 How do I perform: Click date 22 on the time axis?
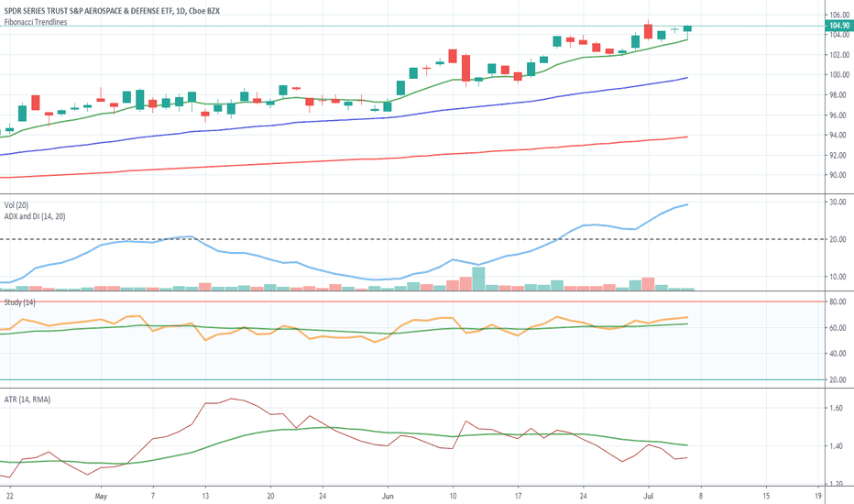(9, 496)
